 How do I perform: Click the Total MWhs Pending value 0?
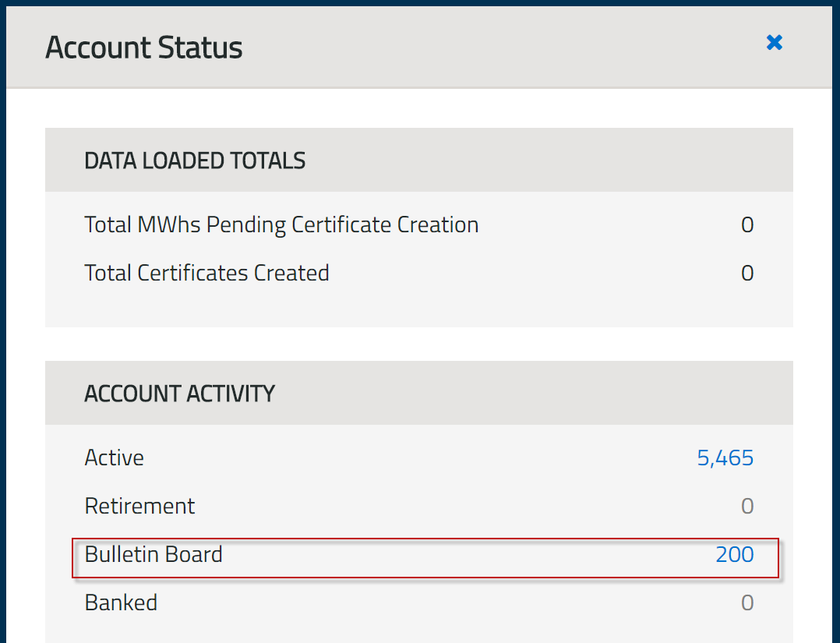pos(746,225)
